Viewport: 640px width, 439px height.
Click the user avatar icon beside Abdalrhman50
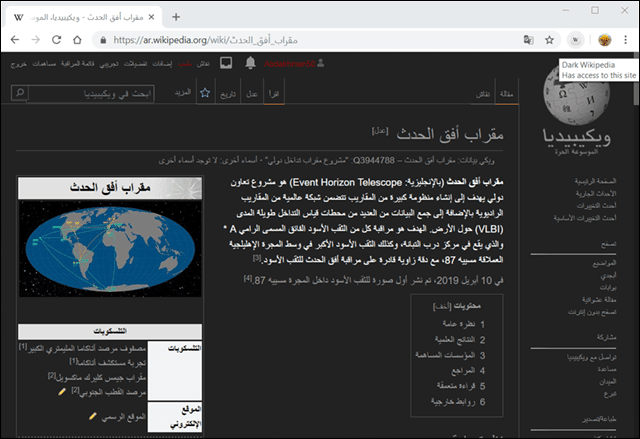coord(321,63)
